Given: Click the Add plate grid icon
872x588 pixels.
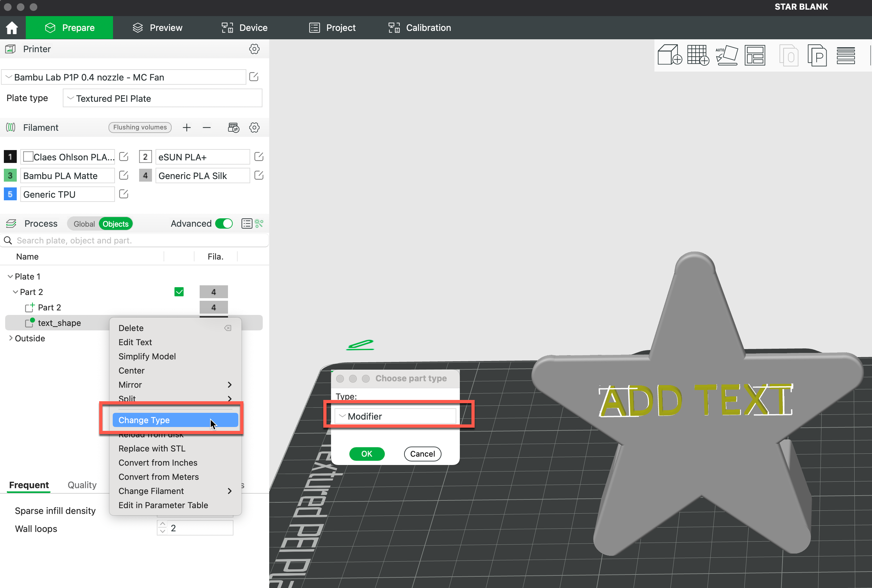Looking at the screenshot, I should [698, 55].
